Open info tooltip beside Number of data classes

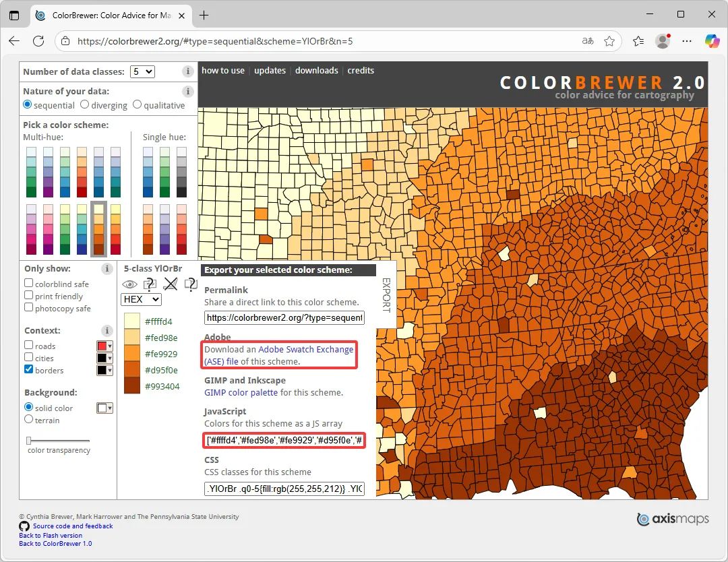[x=187, y=71]
